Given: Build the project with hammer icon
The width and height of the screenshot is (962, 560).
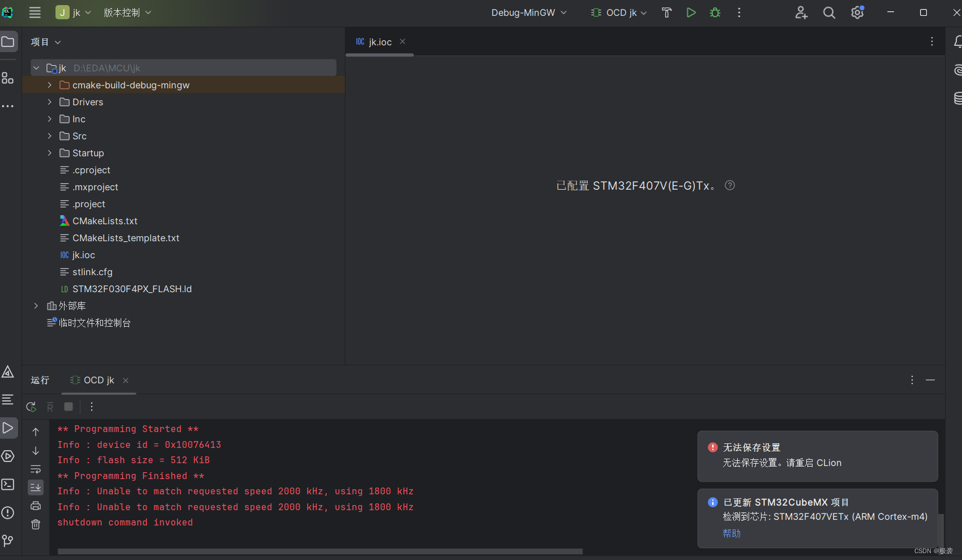Looking at the screenshot, I should 666,12.
